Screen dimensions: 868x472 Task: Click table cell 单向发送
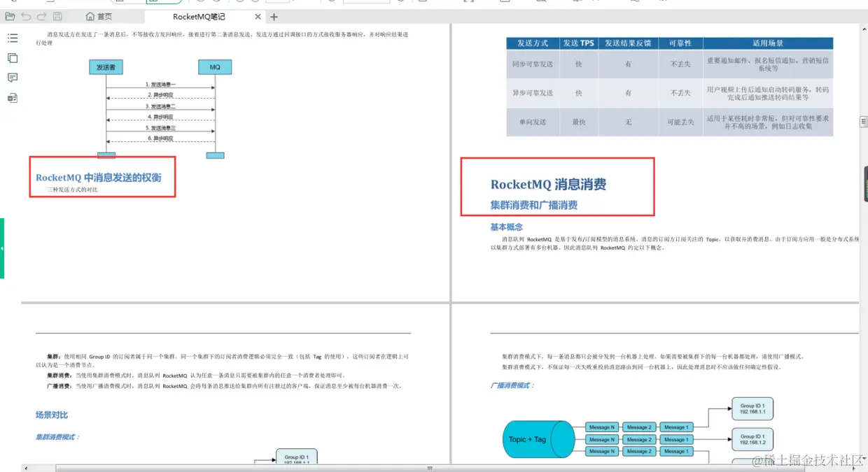pyautogui.click(x=532, y=122)
